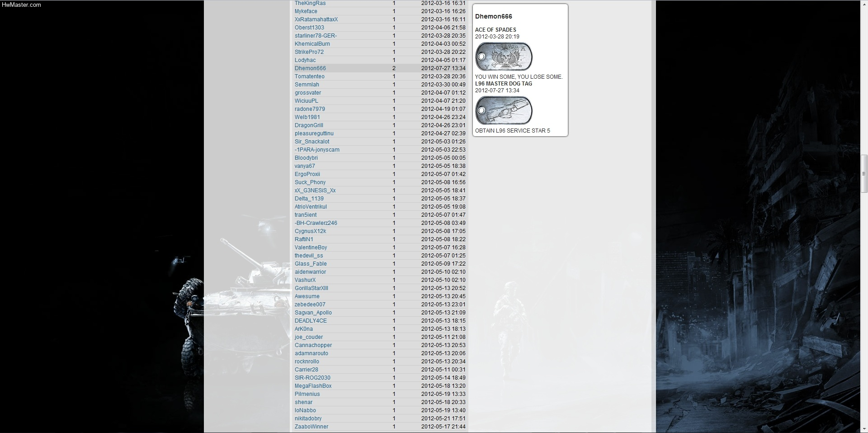This screenshot has width=868, height=433.
Task: Open player Welb1981 link
Action: 307,117
